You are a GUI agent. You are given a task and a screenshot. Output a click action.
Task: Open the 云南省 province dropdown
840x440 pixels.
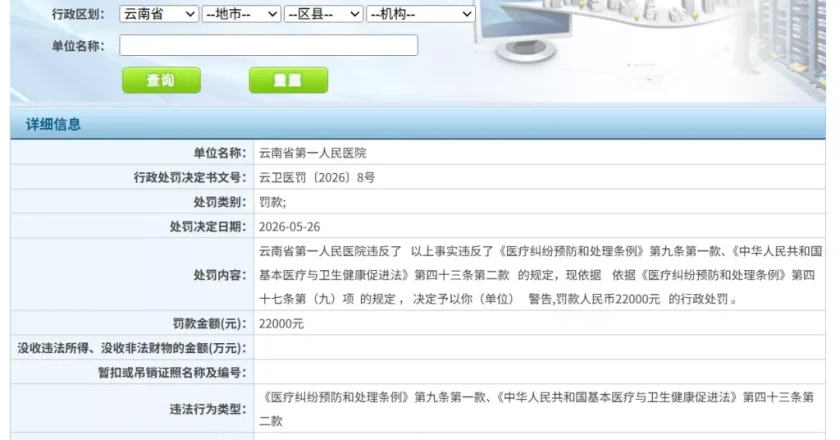pos(159,14)
